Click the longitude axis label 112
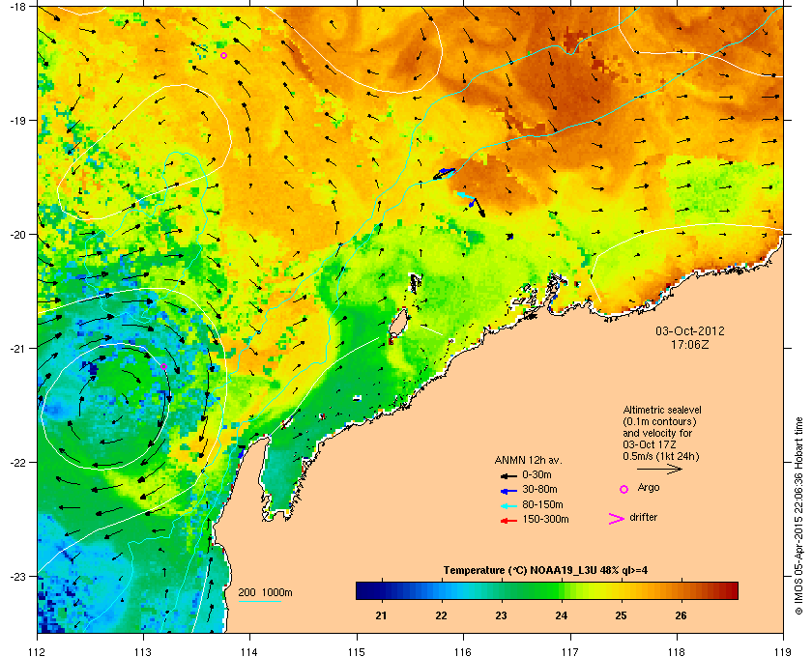Viewport: 812px width, 657px height. tap(38, 651)
